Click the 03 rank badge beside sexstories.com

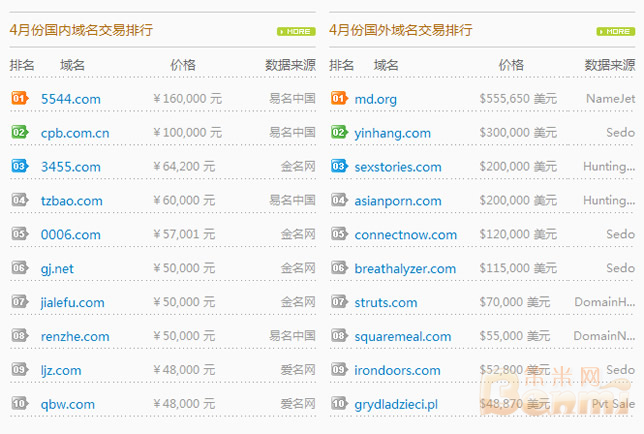[x=339, y=166]
